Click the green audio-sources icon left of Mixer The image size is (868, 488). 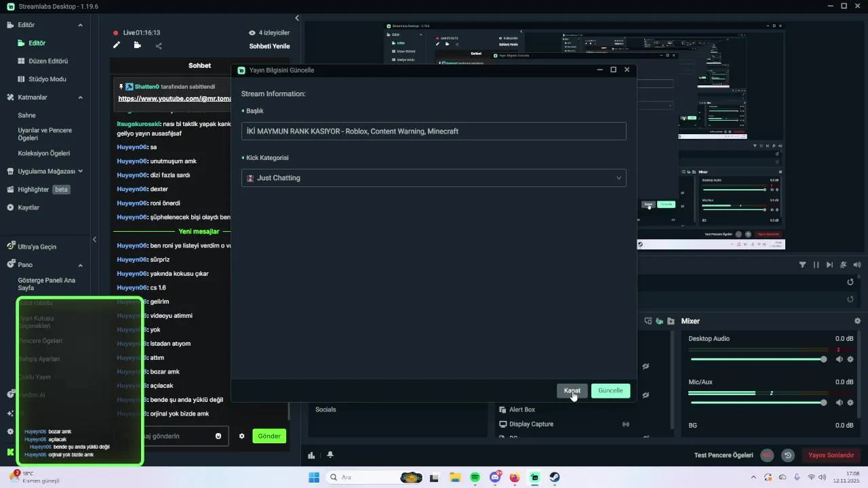point(659,321)
